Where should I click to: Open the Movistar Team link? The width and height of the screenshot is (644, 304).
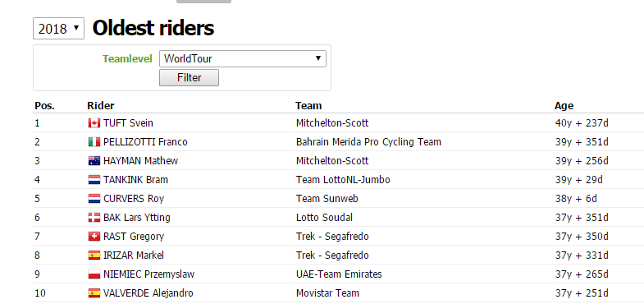(327, 293)
